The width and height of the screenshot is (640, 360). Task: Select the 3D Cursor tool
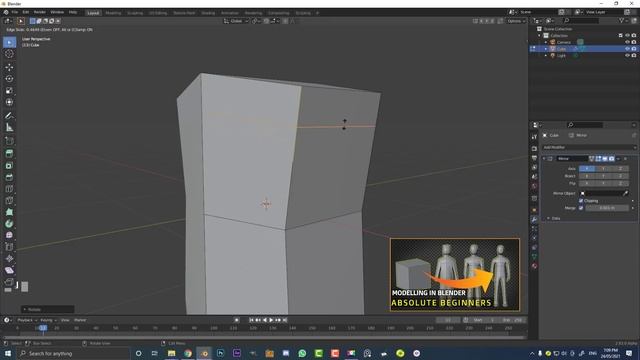tap(9, 54)
